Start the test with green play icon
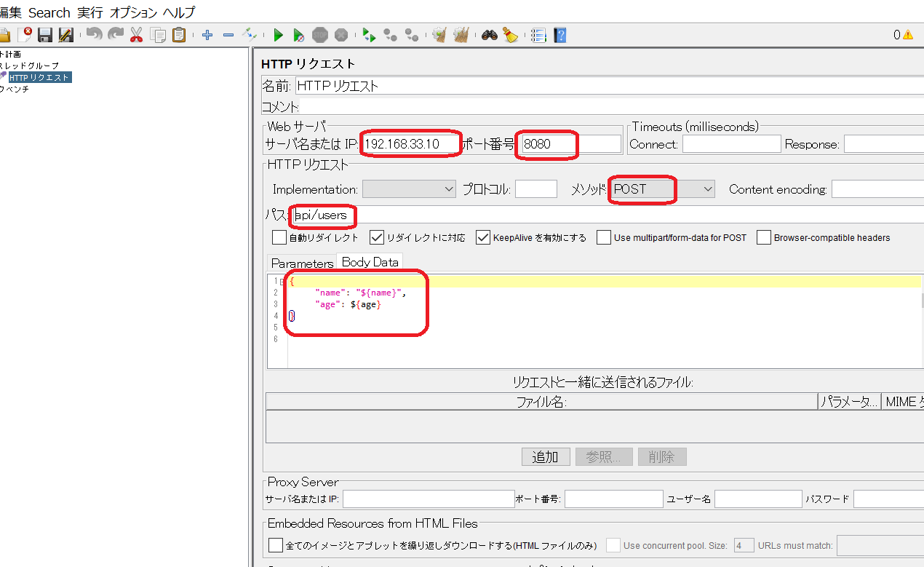924x567 pixels. [x=278, y=34]
